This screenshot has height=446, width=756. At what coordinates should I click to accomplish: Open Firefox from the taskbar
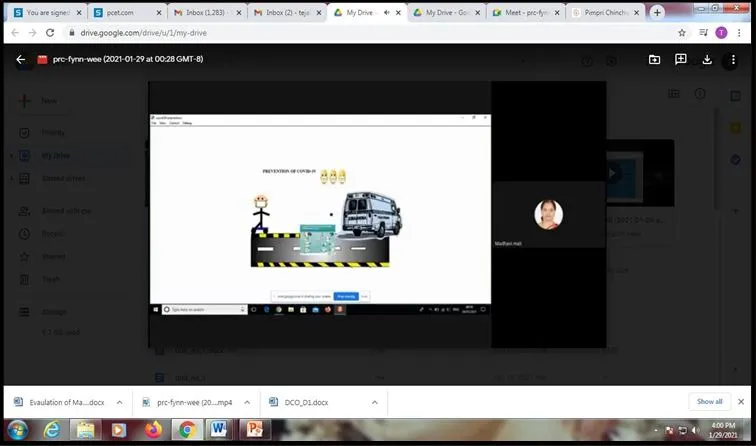pos(153,430)
